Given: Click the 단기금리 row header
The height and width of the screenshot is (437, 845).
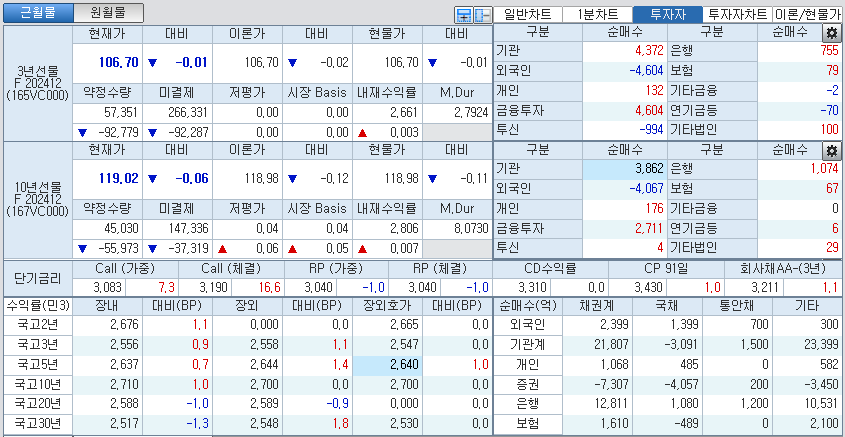Looking at the screenshot, I should click(x=38, y=278).
